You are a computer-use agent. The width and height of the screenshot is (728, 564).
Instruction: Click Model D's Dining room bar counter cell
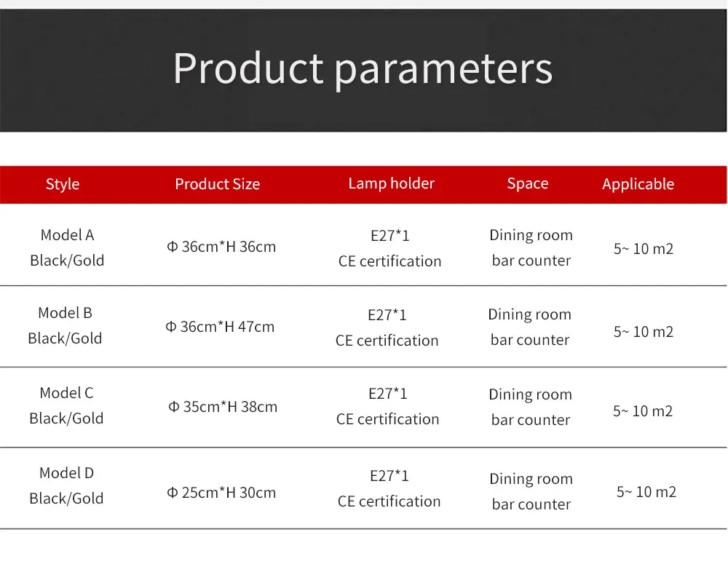pos(531,491)
